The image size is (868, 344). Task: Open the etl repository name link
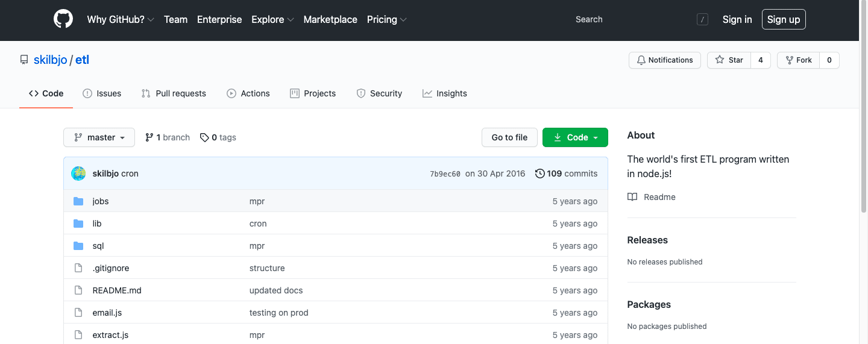[x=83, y=60]
